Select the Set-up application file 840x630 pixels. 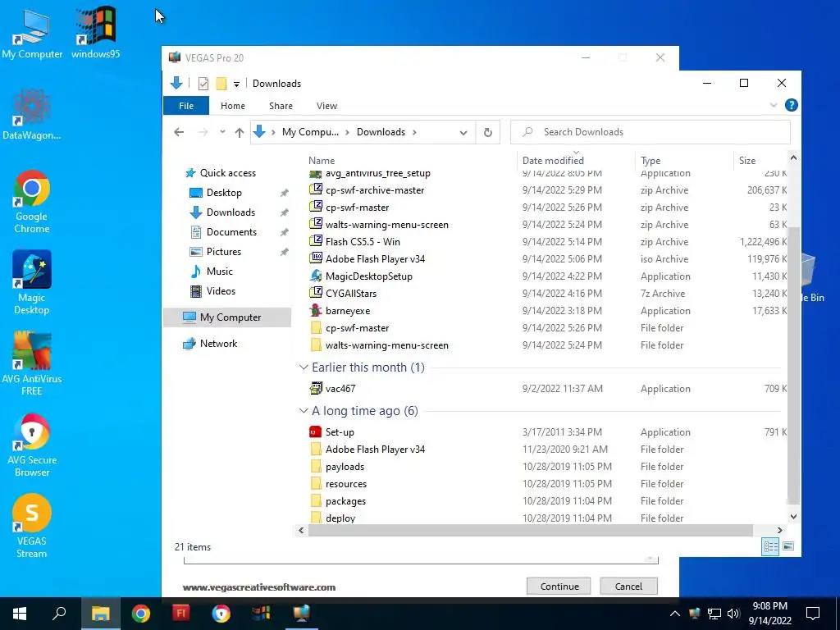340,432
